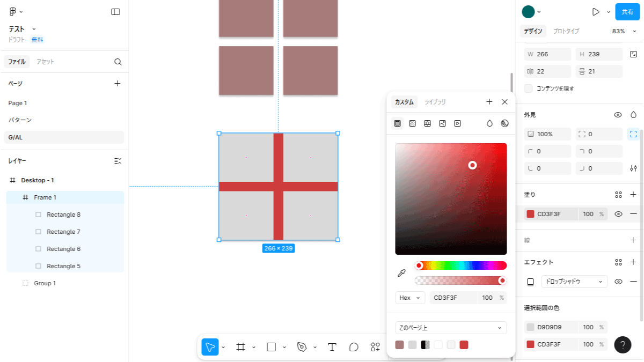
Task: Toggle the left sidebar panel icon
Action: (115, 12)
